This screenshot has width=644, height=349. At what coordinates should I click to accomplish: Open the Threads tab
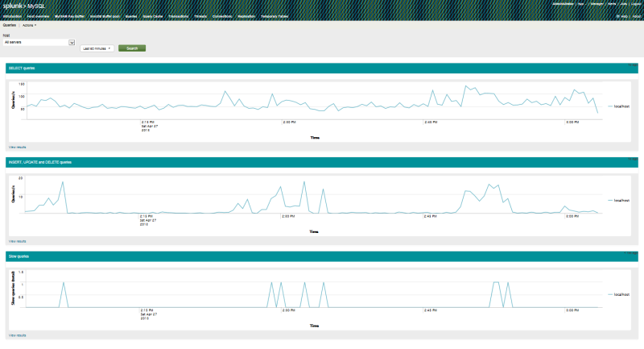(x=200, y=16)
